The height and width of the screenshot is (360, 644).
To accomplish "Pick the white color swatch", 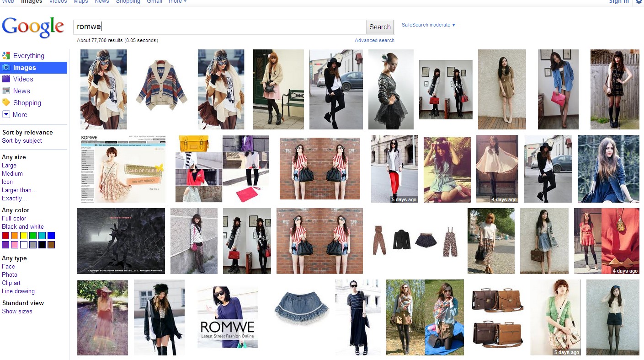I will tap(24, 245).
